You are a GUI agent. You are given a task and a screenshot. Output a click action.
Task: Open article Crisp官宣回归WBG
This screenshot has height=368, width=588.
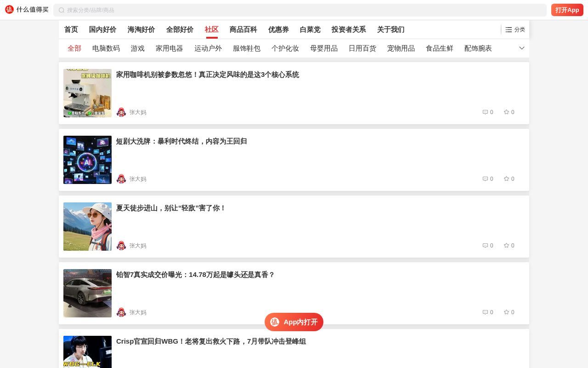pos(211,341)
